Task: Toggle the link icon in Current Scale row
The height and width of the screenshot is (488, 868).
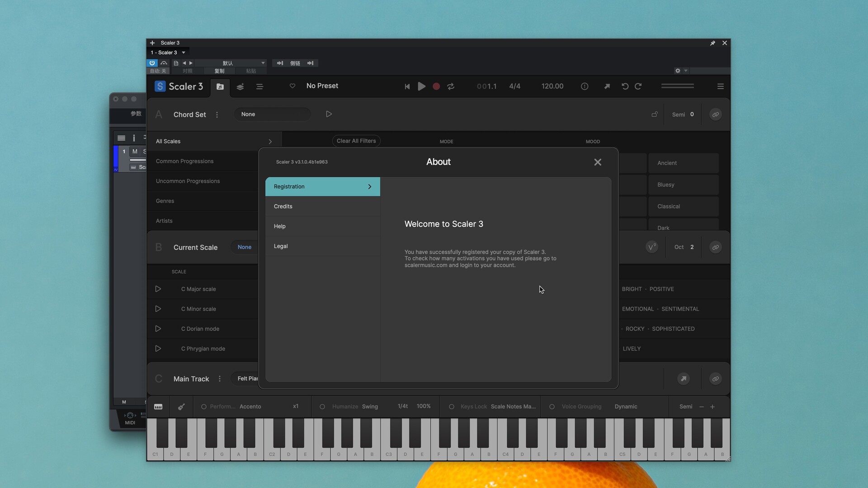Action: tap(715, 247)
